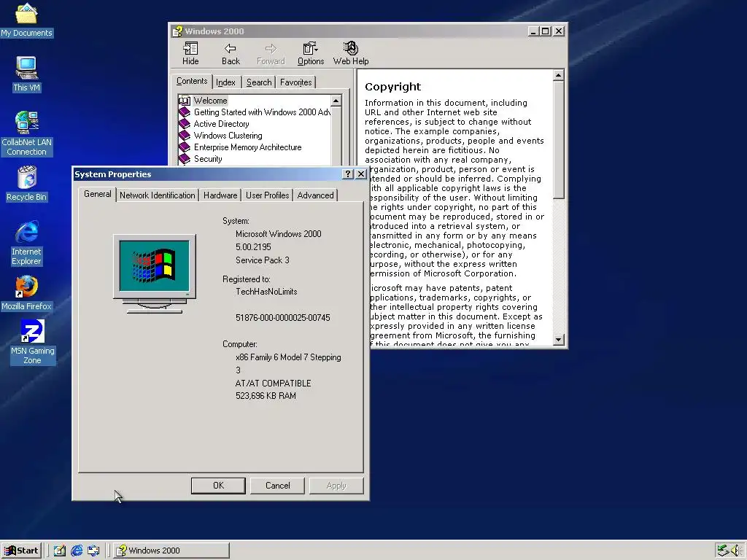Viewport: 747px width, 560px height.
Task: Click the 'Service Pack 3' text
Action: pos(262,260)
